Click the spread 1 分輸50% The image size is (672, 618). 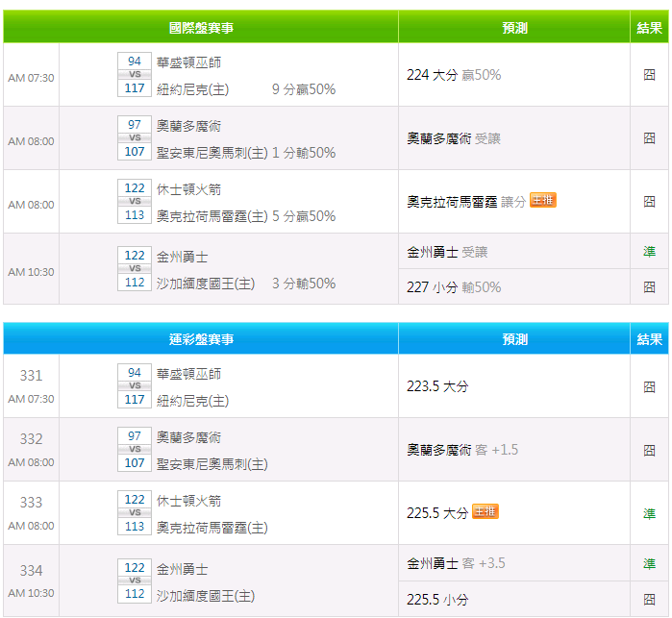point(304,153)
